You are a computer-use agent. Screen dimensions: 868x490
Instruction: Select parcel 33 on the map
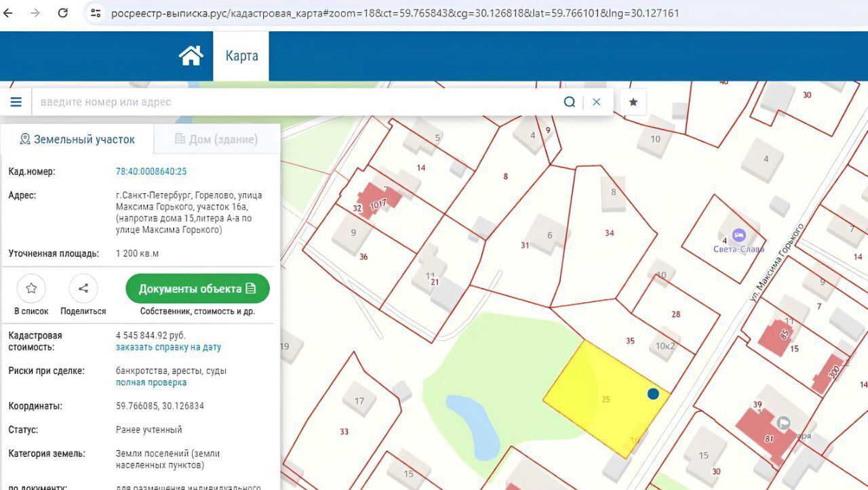pos(344,432)
